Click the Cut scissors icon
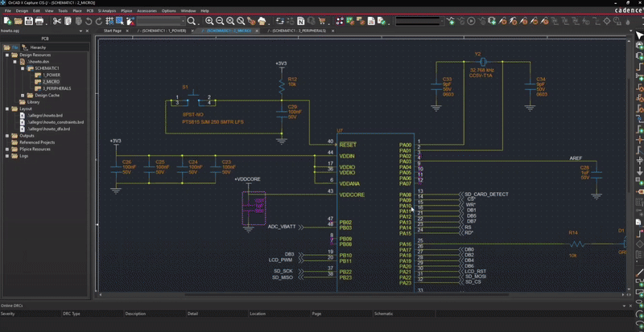Screen dimensions: 644x332 point(57,21)
